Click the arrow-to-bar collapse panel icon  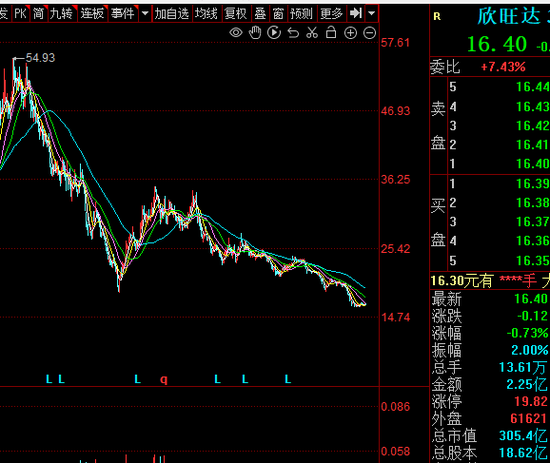[x=356, y=14]
